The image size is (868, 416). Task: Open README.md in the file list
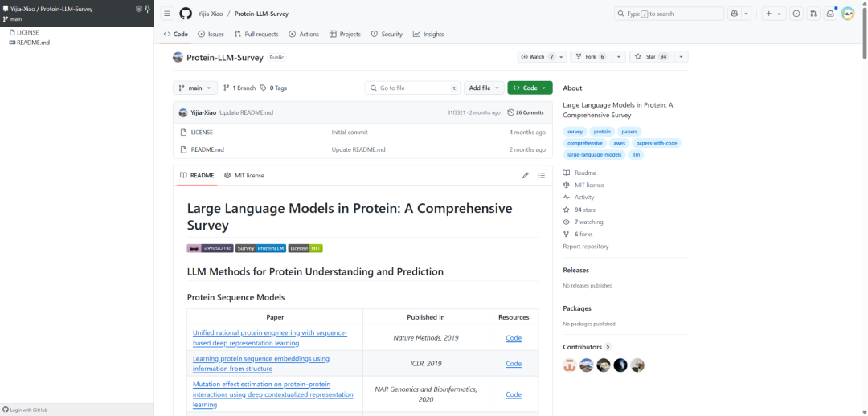click(x=207, y=149)
